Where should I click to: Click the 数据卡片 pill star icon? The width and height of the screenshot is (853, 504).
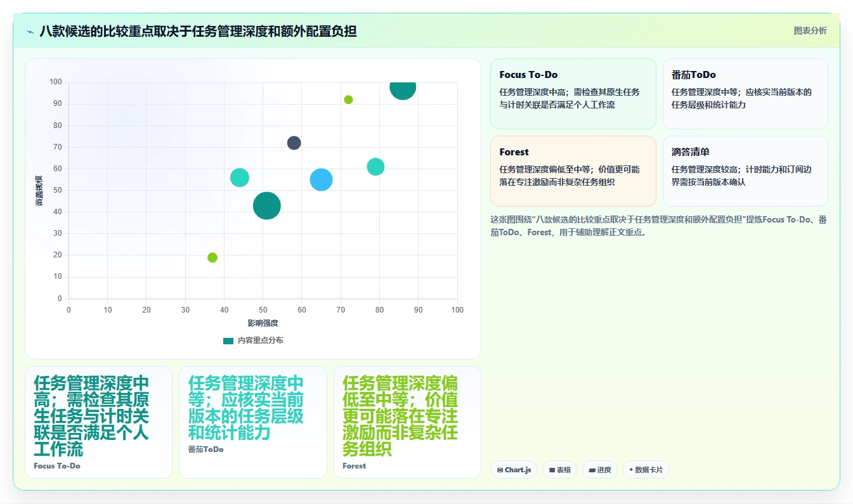631,470
